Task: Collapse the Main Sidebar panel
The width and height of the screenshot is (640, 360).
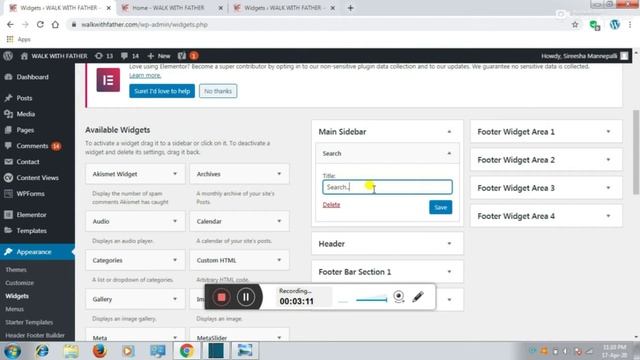Action: 449,132
